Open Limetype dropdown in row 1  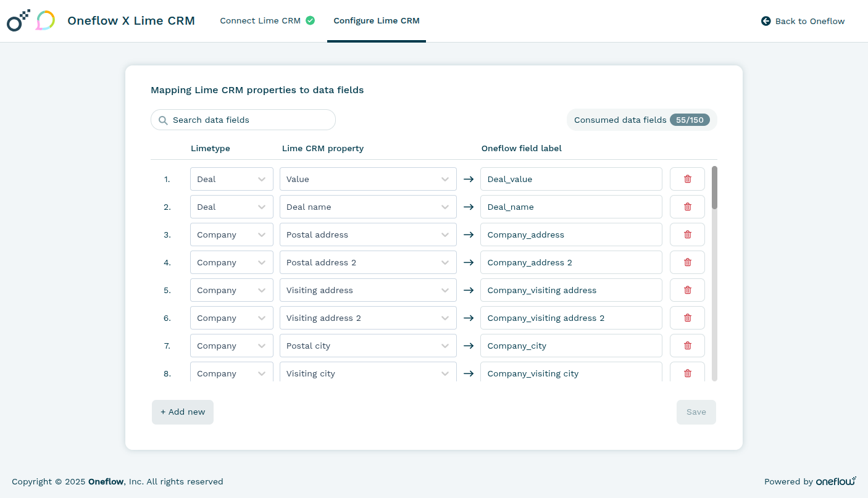(x=232, y=179)
